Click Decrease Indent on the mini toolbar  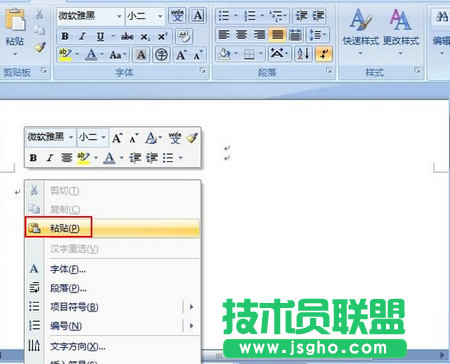(135, 158)
